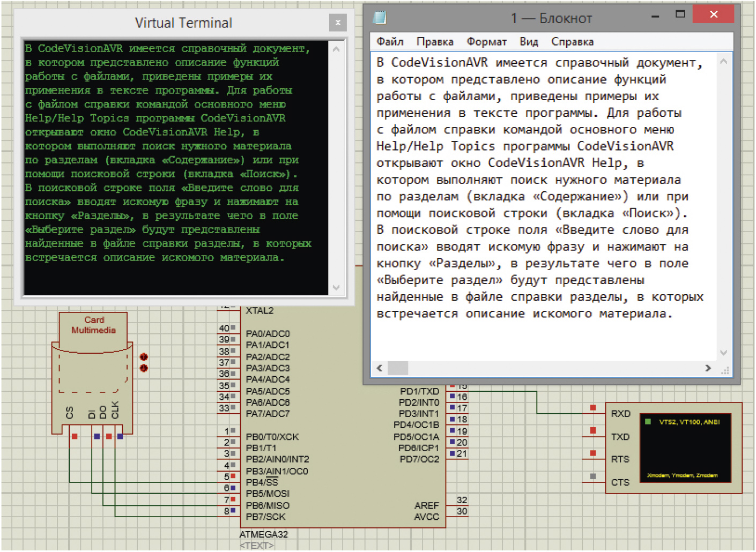Screen dimensions: 756x552
Task: Open the Формат menu in Notepad
Action: (486, 42)
